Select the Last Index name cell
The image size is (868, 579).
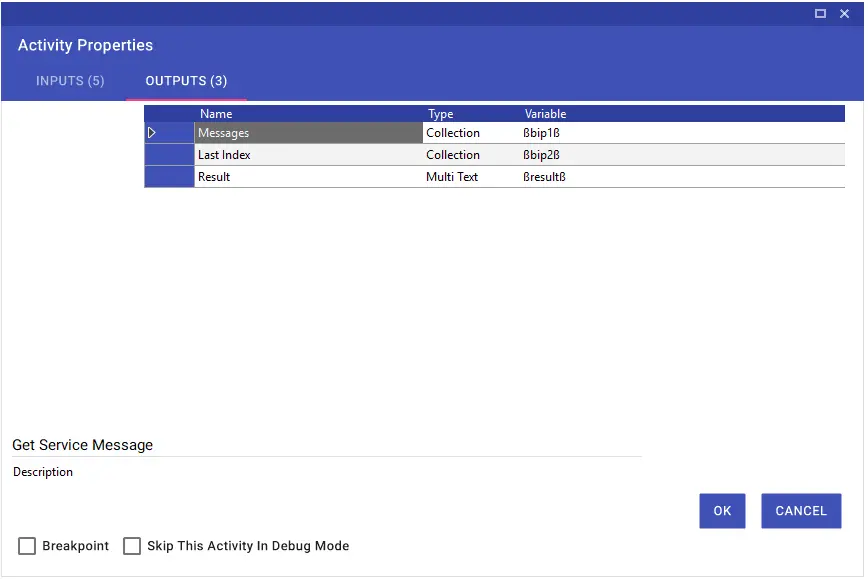(x=308, y=155)
